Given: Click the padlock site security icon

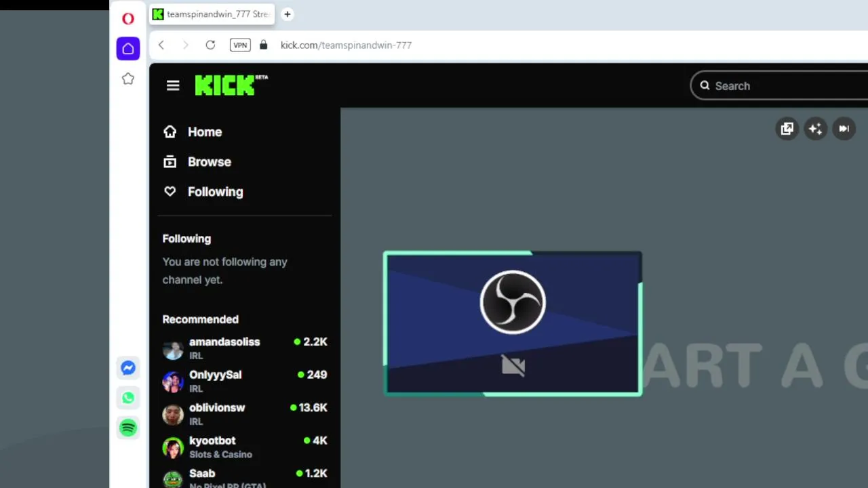Looking at the screenshot, I should [x=264, y=45].
